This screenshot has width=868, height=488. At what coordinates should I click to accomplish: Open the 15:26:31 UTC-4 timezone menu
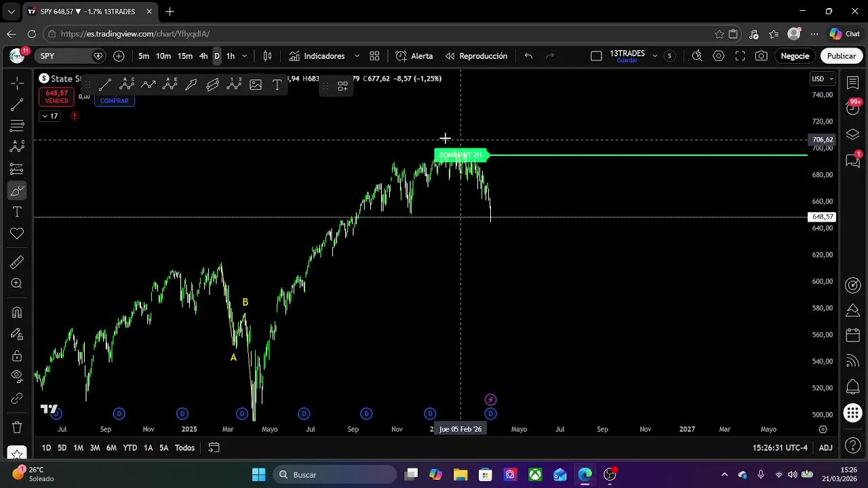780,448
